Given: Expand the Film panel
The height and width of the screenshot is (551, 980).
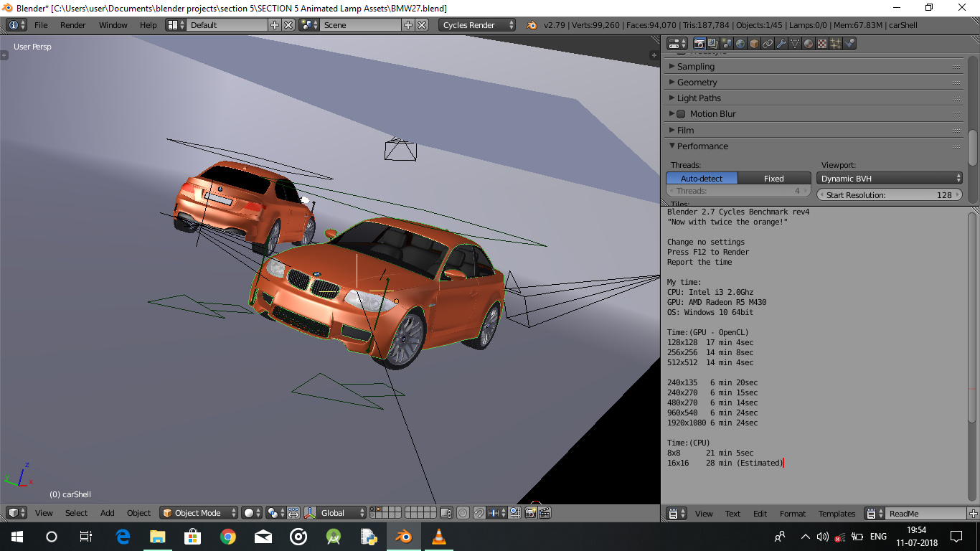Looking at the screenshot, I should click(814, 130).
